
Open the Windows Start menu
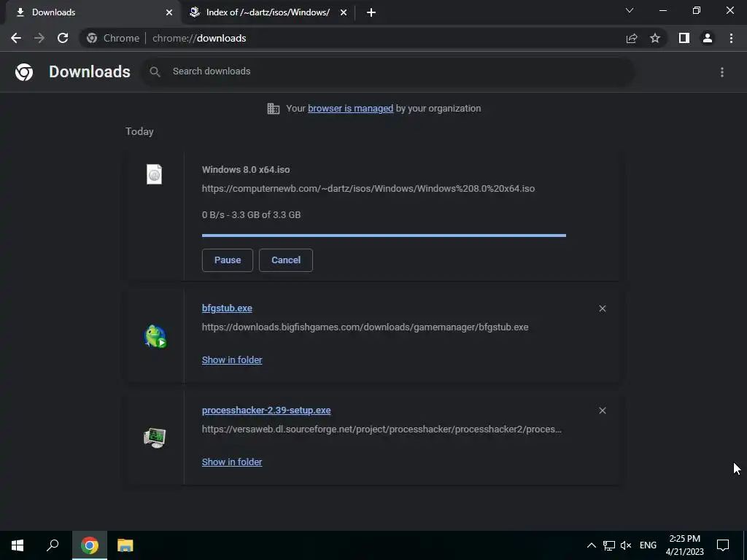pyautogui.click(x=18, y=545)
